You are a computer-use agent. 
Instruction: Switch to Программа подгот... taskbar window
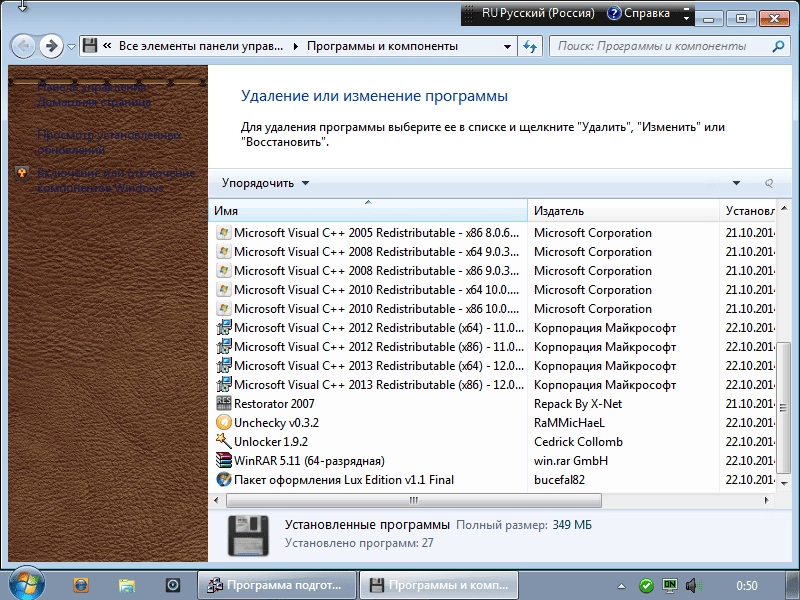(x=276, y=585)
